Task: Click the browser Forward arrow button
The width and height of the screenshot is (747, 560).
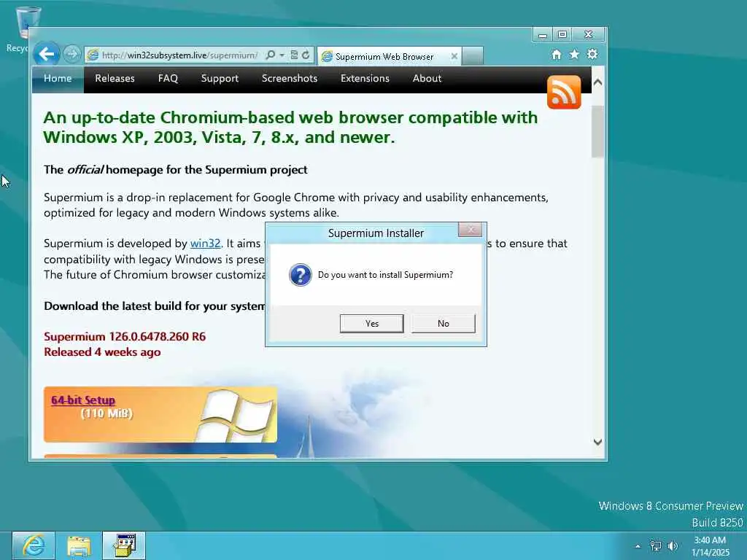Action: click(72, 54)
